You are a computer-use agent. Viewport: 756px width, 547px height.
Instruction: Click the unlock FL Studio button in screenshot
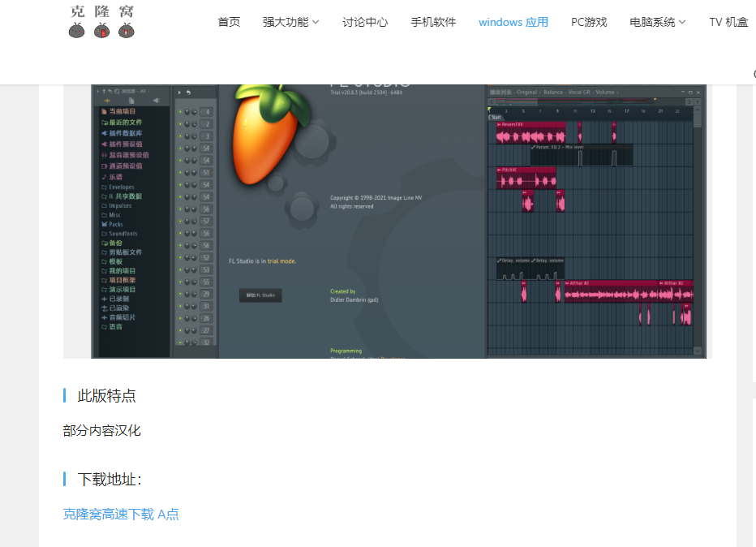(x=260, y=295)
